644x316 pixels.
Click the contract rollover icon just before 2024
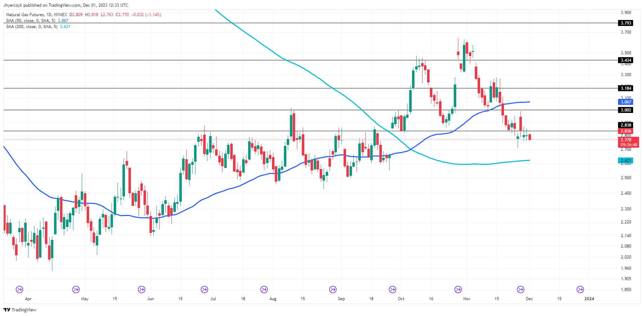point(580,290)
